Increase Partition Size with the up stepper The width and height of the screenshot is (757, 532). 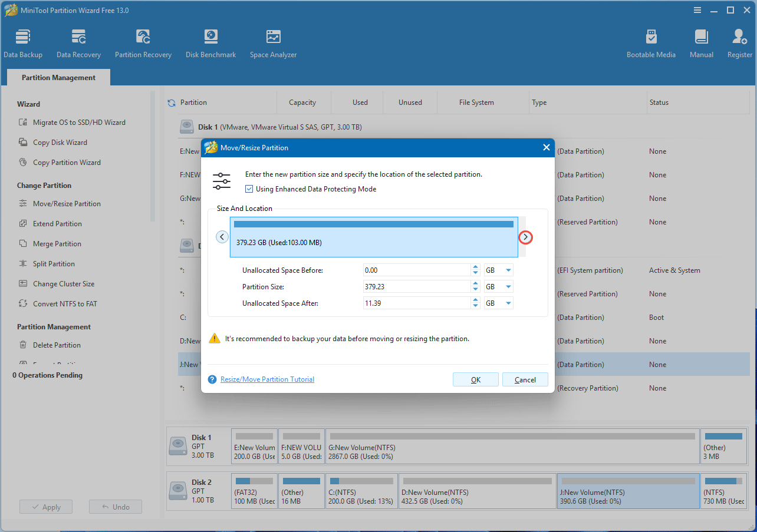coord(475,283)
